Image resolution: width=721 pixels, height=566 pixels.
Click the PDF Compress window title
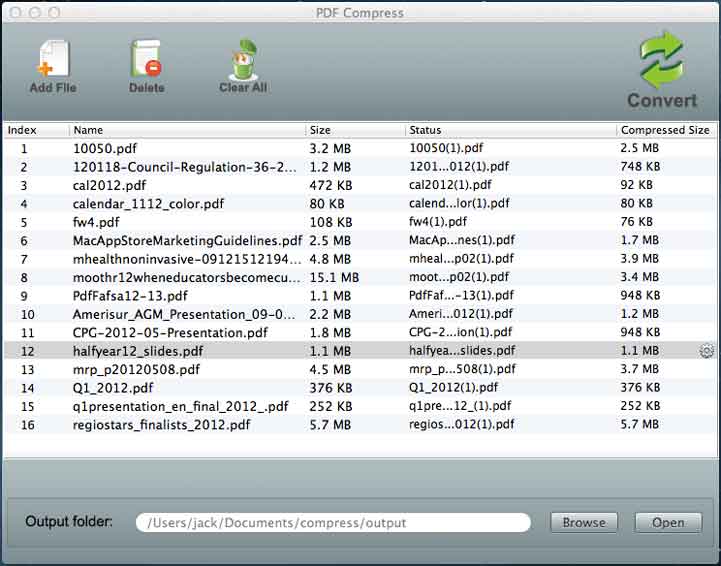coord(360,12)
